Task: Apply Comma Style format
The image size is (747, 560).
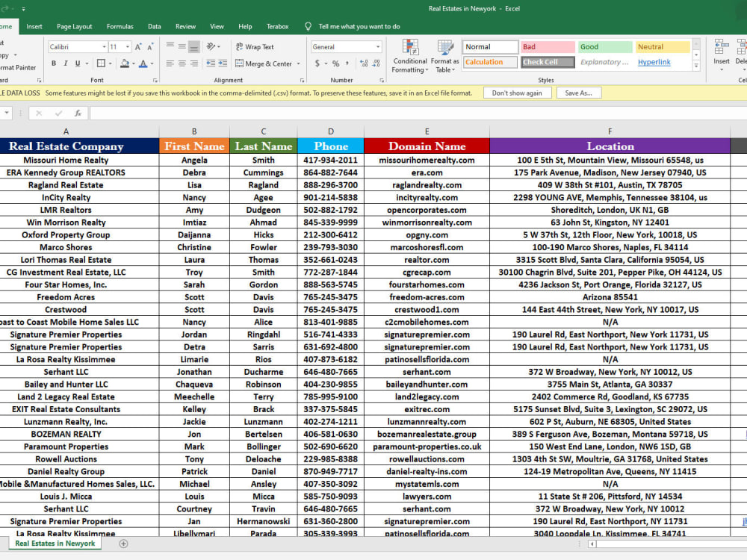Action: coord(347,63)
